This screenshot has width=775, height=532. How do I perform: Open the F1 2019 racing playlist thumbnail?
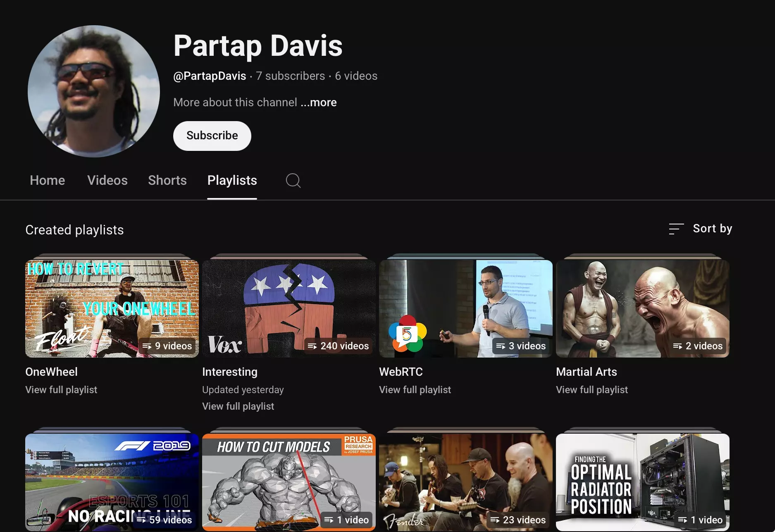point(112,482)
